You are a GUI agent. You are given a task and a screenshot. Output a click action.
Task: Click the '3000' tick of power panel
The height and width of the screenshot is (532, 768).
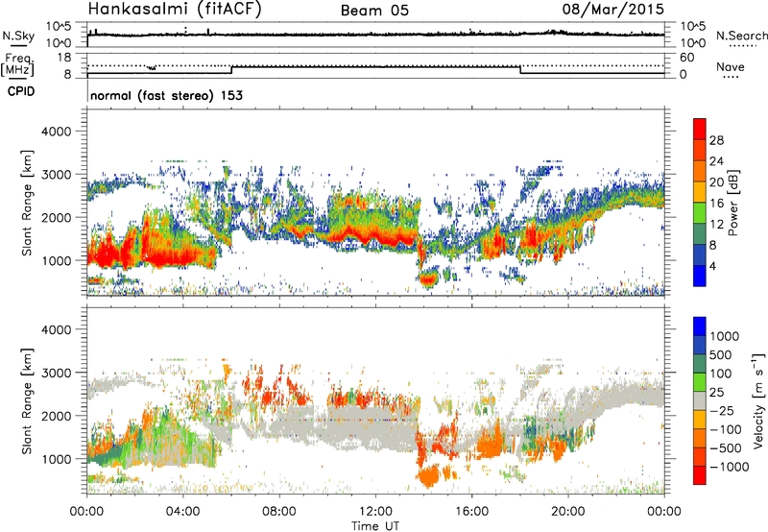pos(56,175)
